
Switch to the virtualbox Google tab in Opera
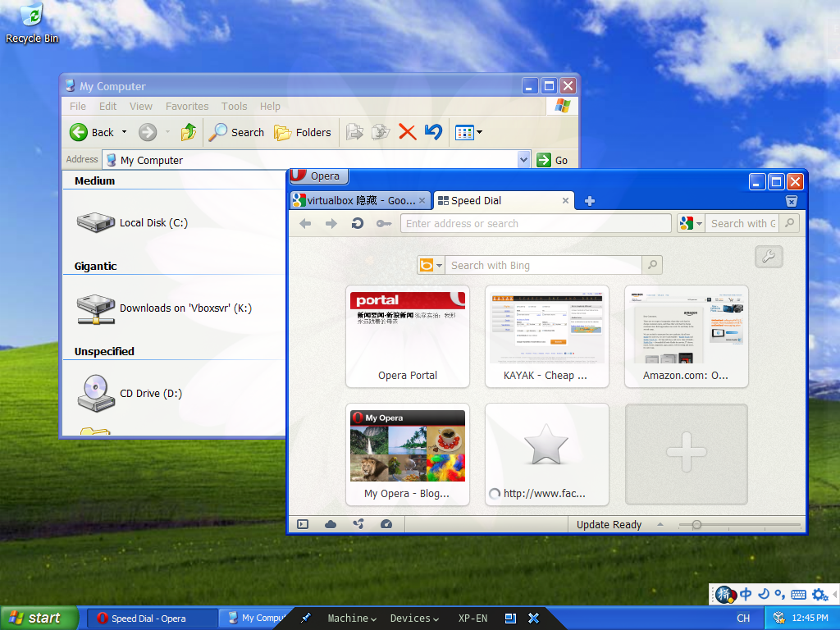tap(360, 201)
